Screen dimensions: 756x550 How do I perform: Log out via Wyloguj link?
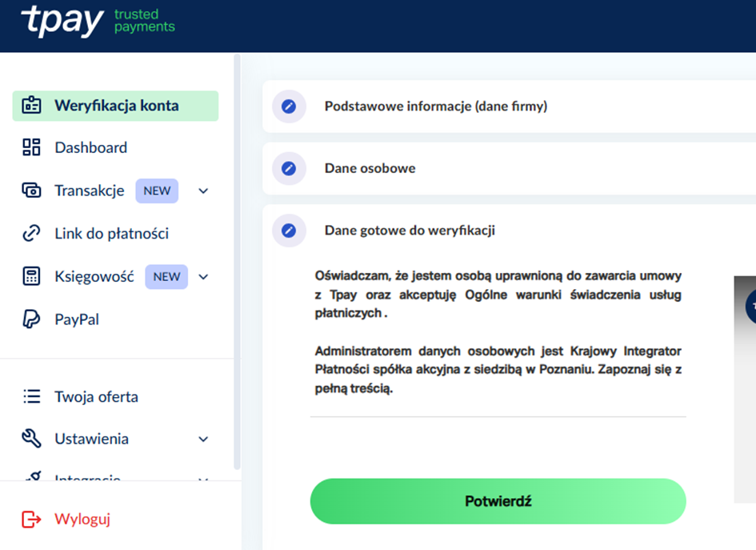[x=82, y=519]
